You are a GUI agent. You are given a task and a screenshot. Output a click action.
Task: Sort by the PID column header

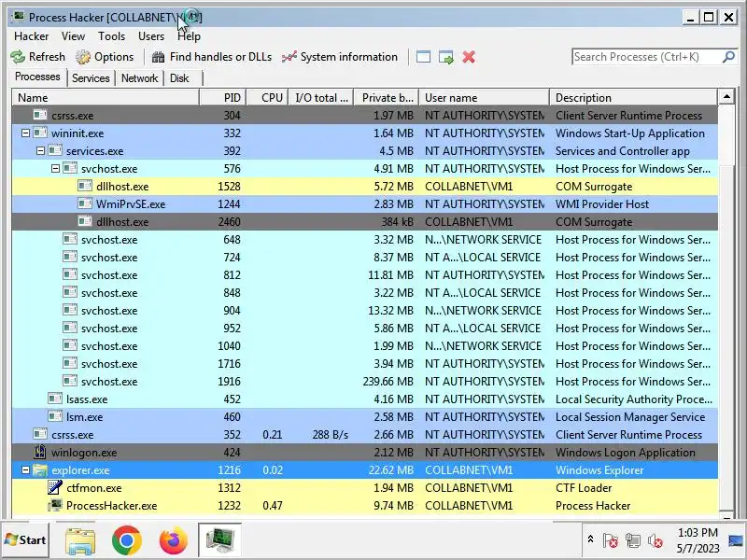[223, 98]
